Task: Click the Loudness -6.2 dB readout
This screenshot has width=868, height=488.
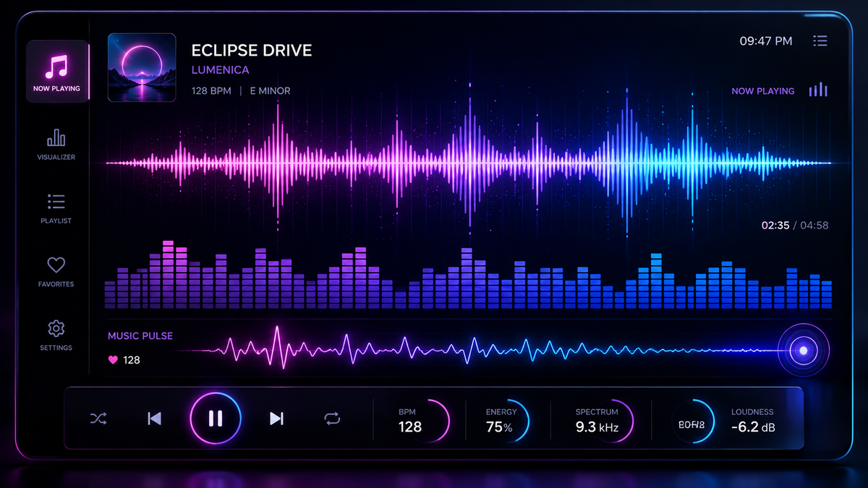Action: point(753,421)
